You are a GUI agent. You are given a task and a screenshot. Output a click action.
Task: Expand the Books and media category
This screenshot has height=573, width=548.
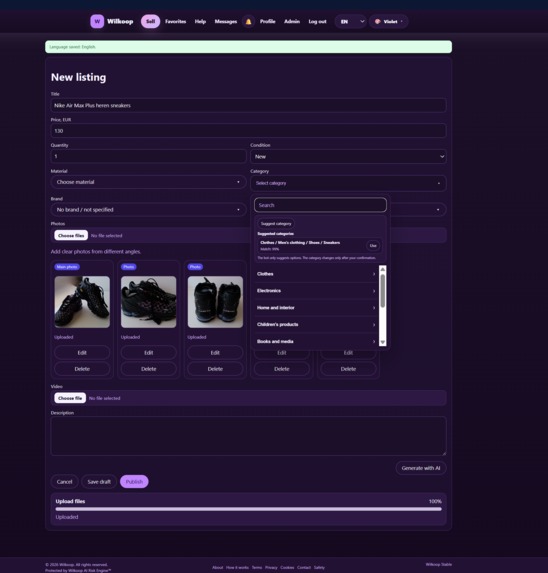(x=316, y=341)
